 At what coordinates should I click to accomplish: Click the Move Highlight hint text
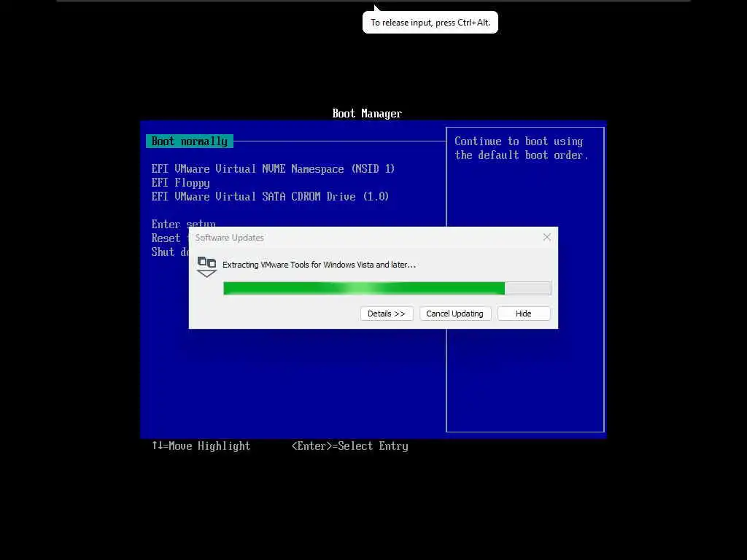pyautogui.click(x=201, y=446)
